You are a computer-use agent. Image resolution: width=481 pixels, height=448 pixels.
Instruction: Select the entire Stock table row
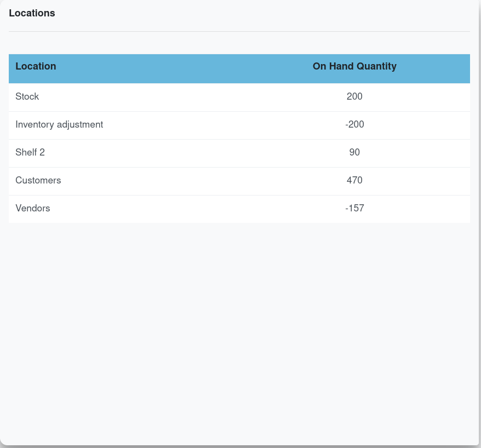click(192, 97)
